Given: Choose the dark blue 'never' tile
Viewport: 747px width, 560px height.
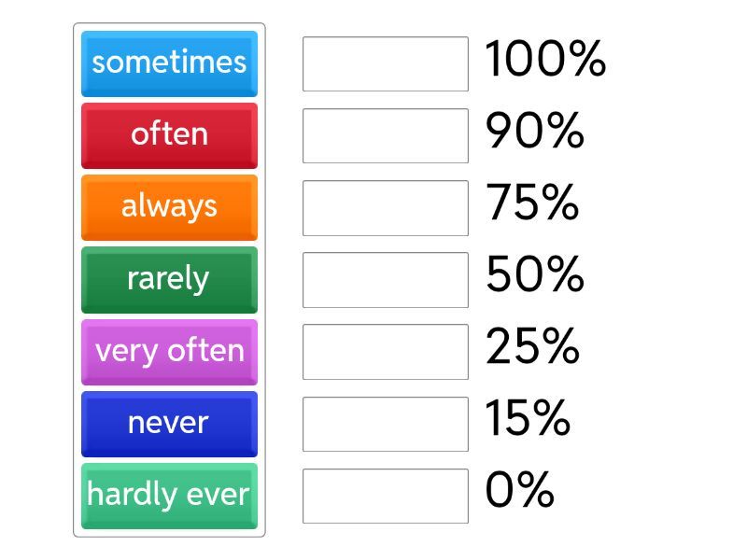Looking at the screenshot, I should pyautogui.click(x=169, y=424).
